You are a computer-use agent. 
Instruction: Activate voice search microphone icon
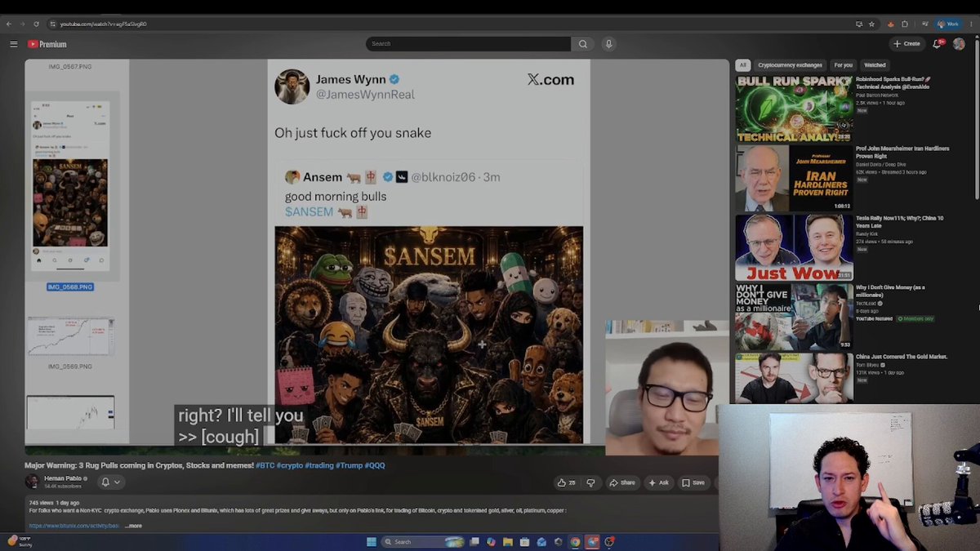click(x=608, y=44)
